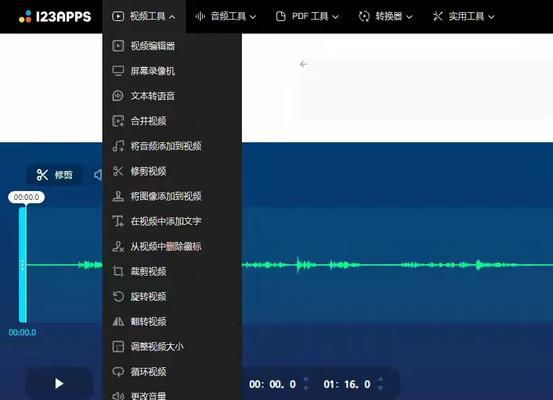This screenshot has height=400, width=553.
Task: Open 合并视频 merge video icon
Action: click(118, 121)
